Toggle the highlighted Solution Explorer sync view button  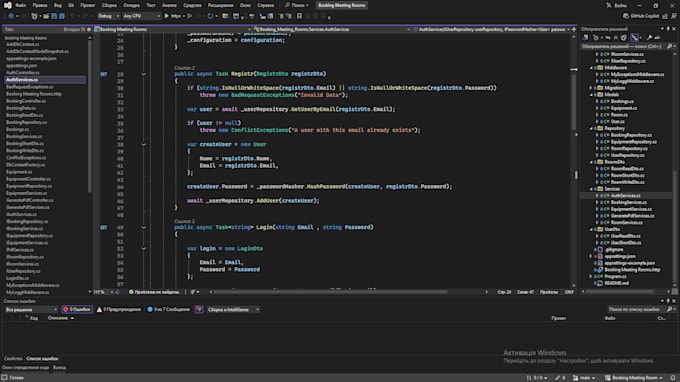[635, 38]
